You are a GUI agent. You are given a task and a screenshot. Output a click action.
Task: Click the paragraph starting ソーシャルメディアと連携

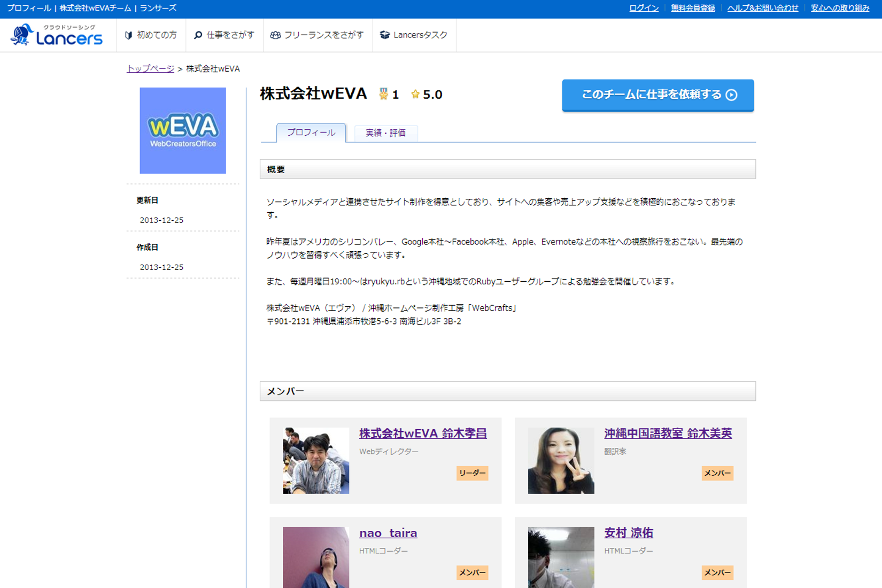tap(501, 208)
